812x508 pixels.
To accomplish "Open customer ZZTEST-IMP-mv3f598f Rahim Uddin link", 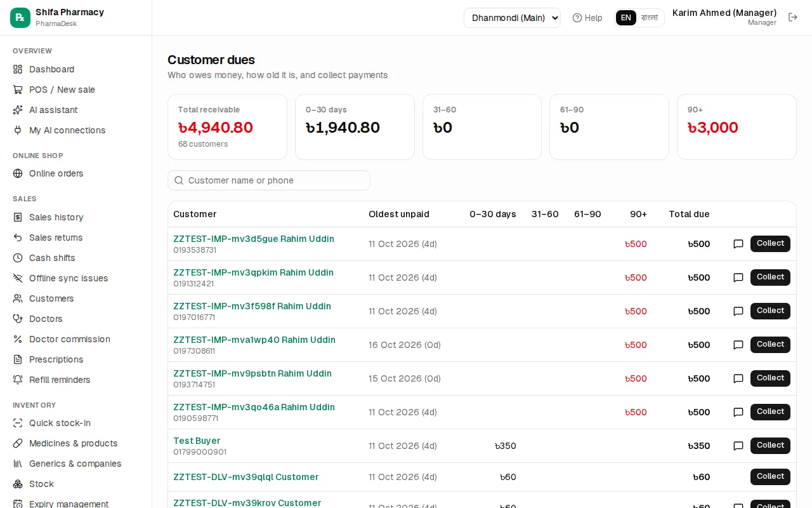I will pos(252,306).
